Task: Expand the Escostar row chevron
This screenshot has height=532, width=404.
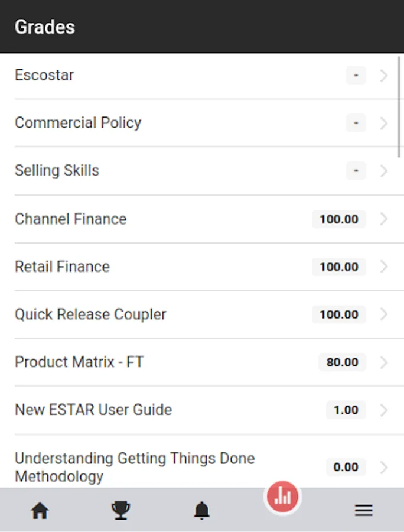Action: (x=384, y=76)
